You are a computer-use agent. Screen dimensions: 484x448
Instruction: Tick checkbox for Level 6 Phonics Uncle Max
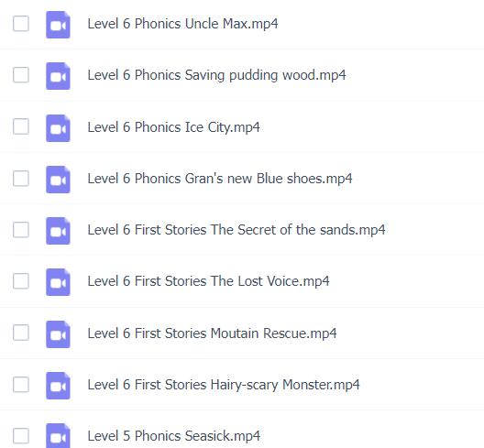click(x=21, y=24)
